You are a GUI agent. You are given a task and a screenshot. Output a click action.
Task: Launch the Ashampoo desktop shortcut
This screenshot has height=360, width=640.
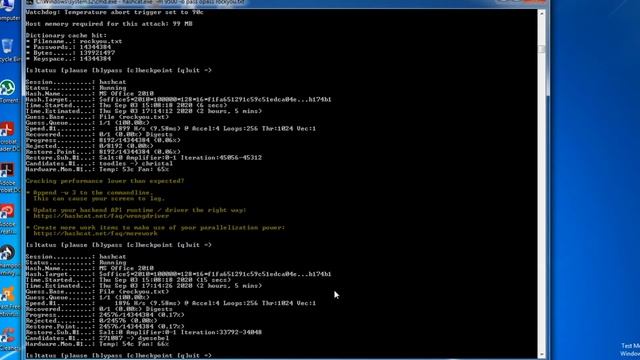click(9, 260)
